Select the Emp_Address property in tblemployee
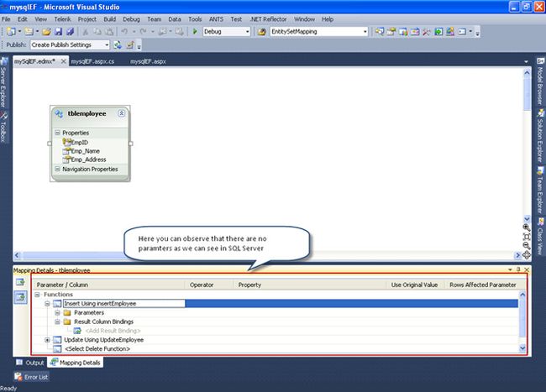The image size is (546, 392). point(84,159)
